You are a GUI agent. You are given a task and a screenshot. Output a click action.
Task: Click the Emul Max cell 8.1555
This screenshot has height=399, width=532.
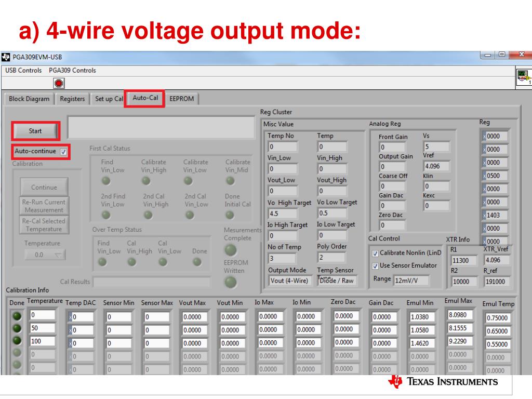pos(460,328)
